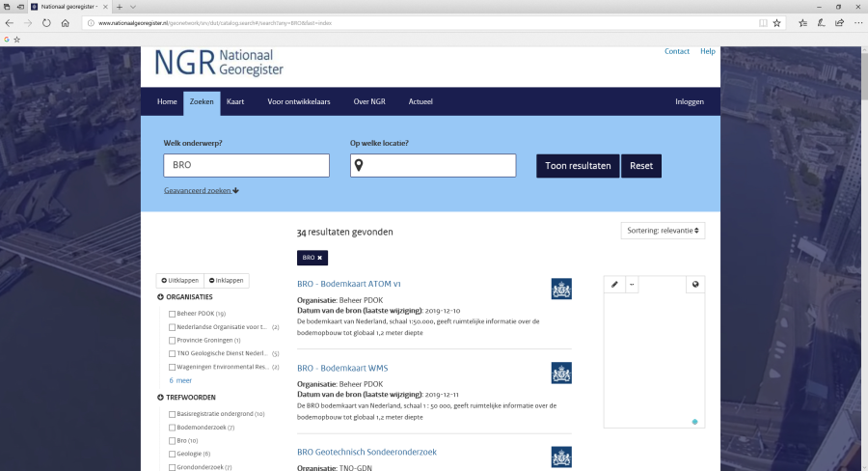
Task: Click the blue dot marker on map
Action: [694, 422]
